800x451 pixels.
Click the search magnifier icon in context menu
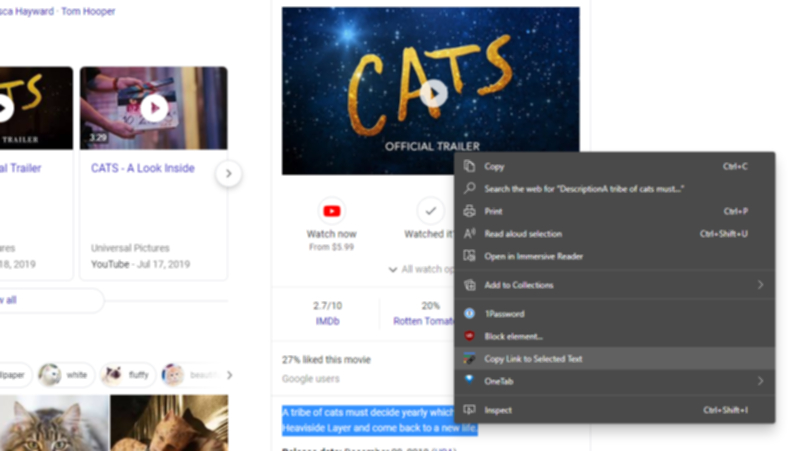pos(469,189)
